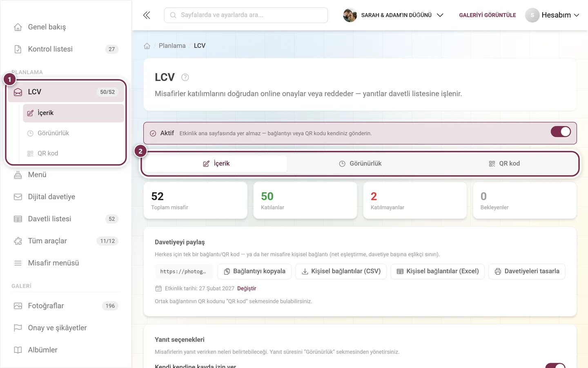
Task: Open the Hesabım account dropdown
Action: [x=552, y=15]
